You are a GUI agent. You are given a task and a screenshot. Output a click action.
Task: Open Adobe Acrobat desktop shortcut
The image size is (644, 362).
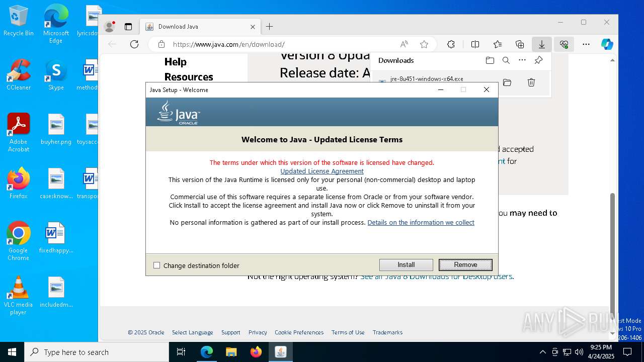click(19, 132)
